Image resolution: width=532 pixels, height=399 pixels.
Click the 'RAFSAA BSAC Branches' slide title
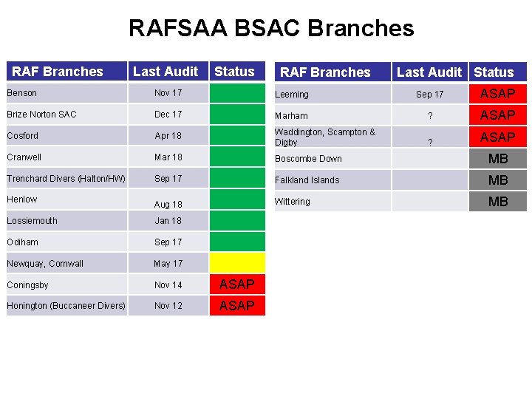271,28
